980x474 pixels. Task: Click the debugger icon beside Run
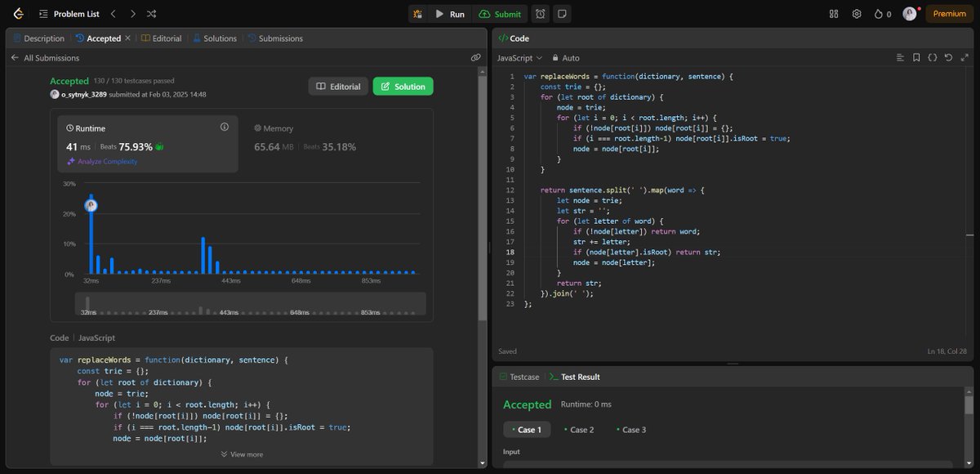tap(418, 14)
